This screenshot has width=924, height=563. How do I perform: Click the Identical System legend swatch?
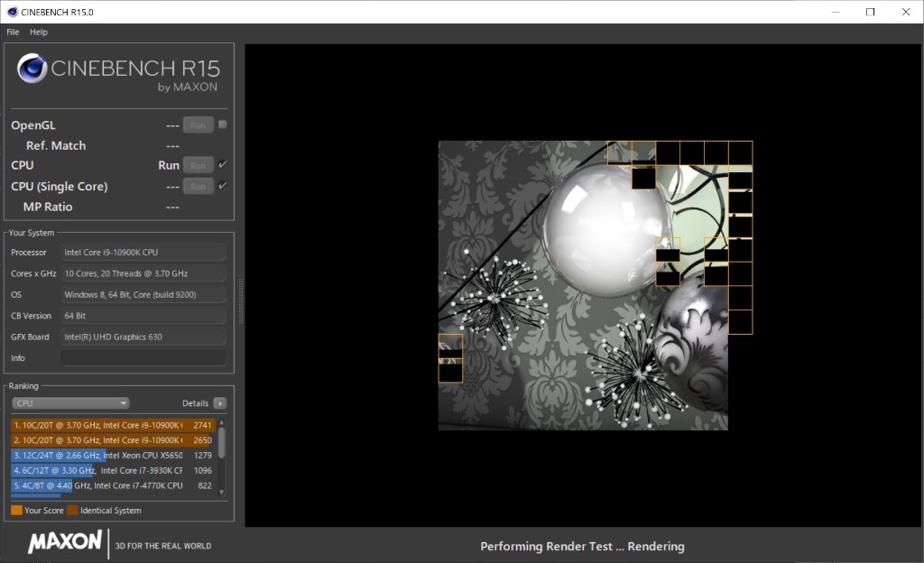pyautogui.click(x=72, y=511)
